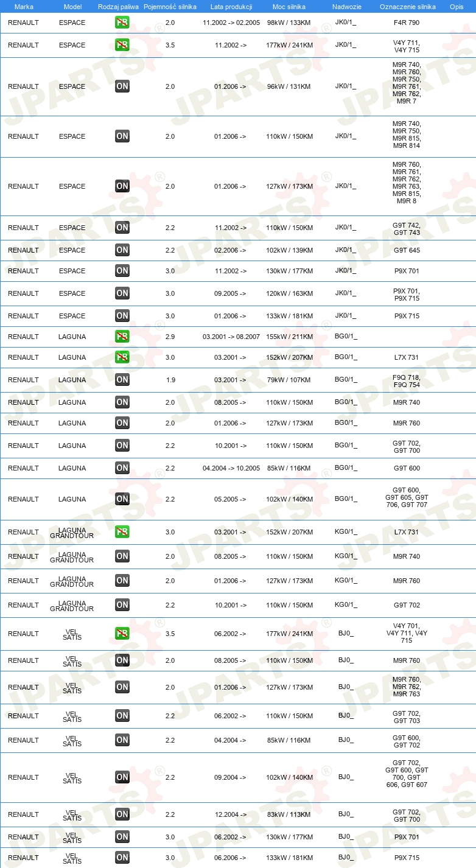The width and height of the screenshot is (476, 868).
Task: Click the ON diesel icon for Espace 3.0 130kW / 177KM
Action: 122,271
